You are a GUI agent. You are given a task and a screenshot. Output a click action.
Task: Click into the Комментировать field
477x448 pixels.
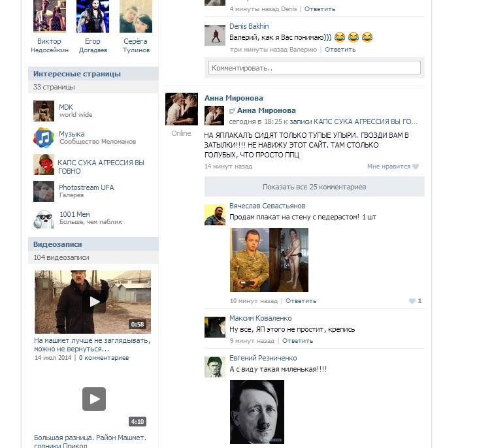(x=314, y=68)
